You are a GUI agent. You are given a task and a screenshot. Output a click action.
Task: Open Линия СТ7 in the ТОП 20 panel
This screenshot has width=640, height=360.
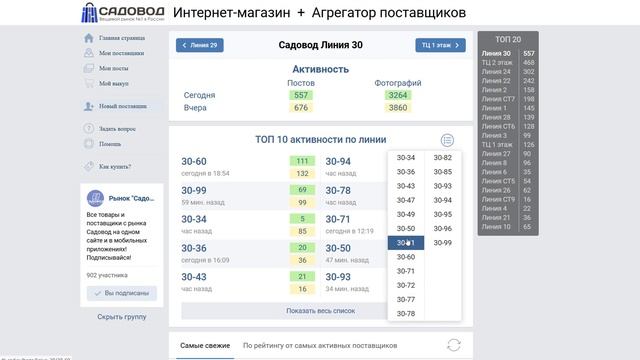(x=498, y=99)
